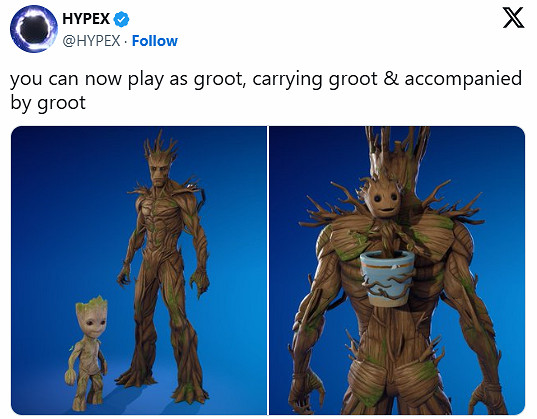This screenshot has width=537, height=419.
Task: Click the HYPEX display name
Action: coord(86,19)
